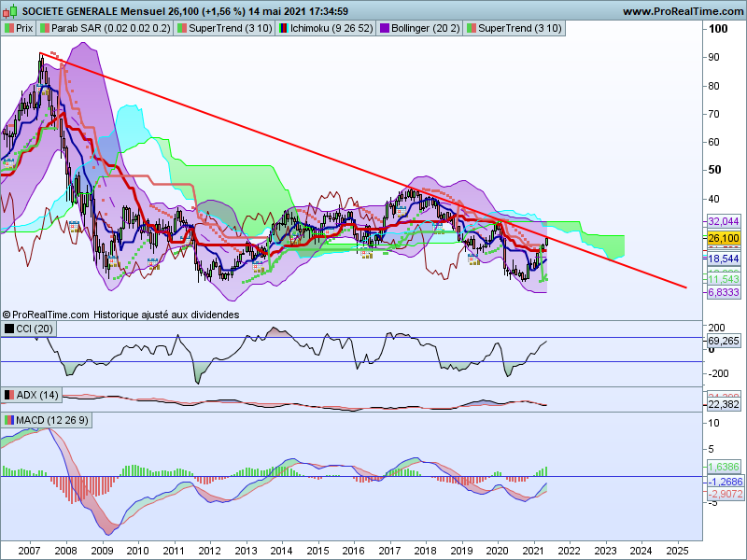747x560 pixels.
Task: Click the candlestick icon beside SOCIETE GENERALE title
Action: 10,11
